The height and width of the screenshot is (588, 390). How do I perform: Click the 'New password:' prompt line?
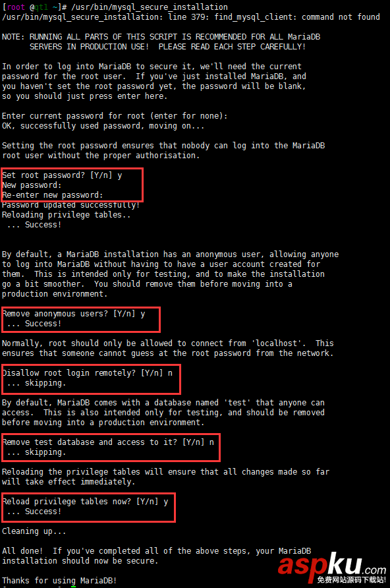32,185
